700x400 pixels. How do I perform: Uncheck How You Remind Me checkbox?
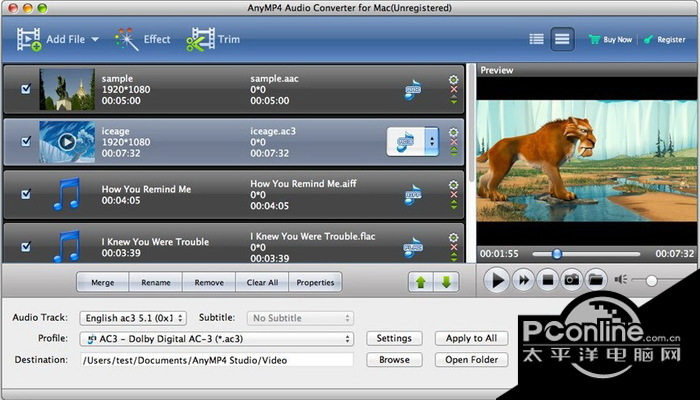coord(26,193)
